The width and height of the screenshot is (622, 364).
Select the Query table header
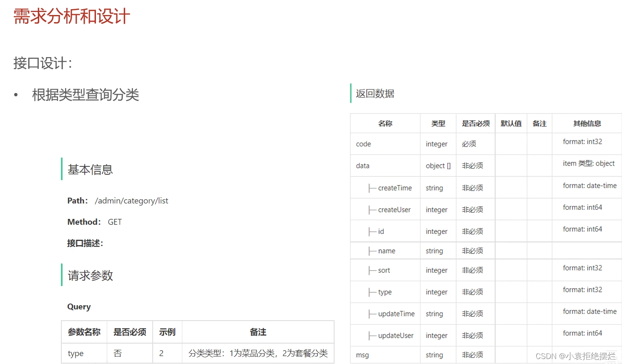coord(79,306)
